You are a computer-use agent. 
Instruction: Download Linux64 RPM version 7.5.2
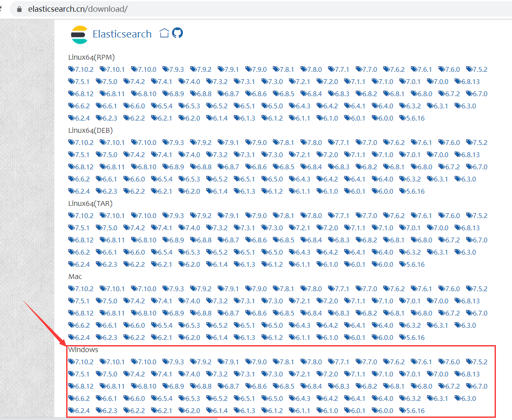(476, 70)
